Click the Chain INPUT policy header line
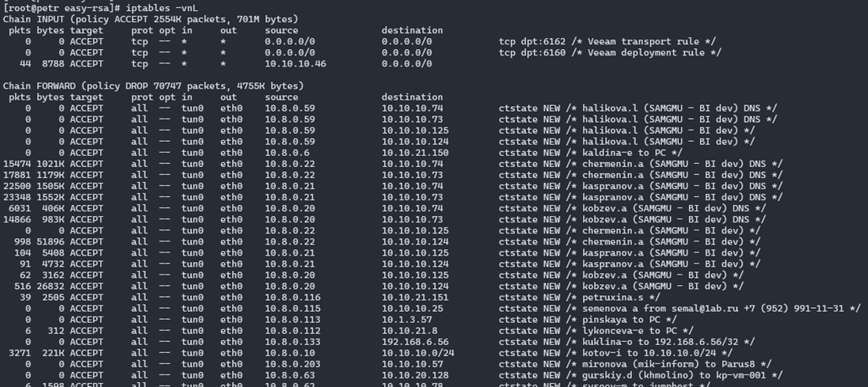This screenshot has width=868, height=387. click(150, 19)
